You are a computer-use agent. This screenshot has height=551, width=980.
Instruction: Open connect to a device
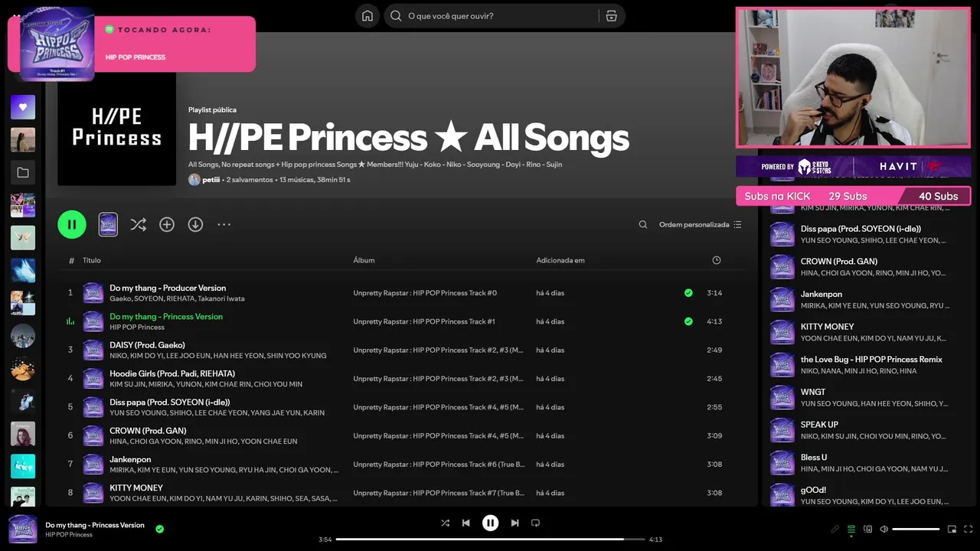tap(867, 529)
